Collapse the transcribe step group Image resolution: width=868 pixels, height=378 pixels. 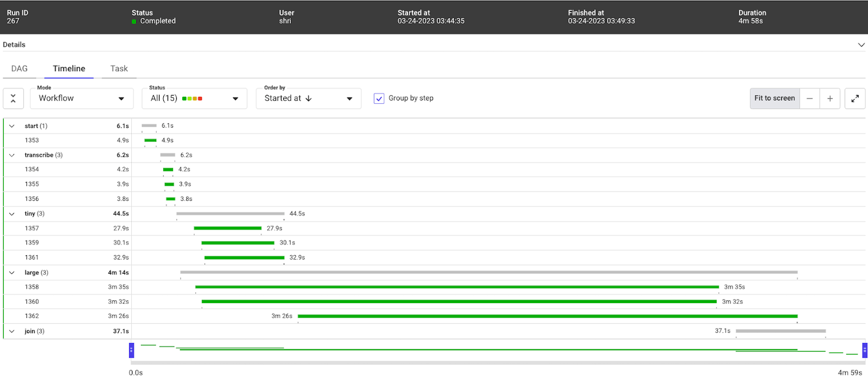click(12, 155)
